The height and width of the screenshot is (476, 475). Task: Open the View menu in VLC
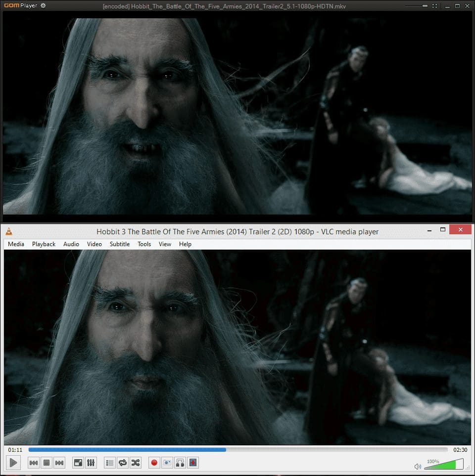pyautogui.click(x=165, y=244)
